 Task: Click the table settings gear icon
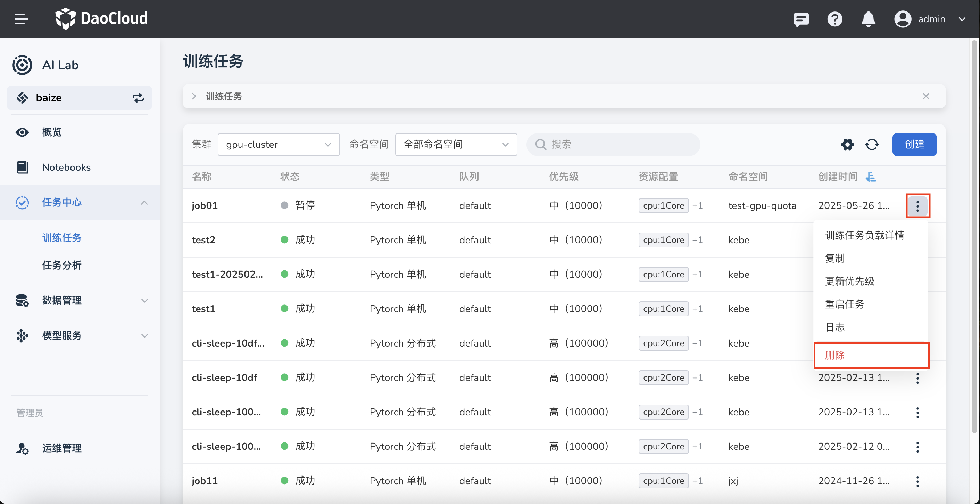pyautogui.click(x=847, y=145)
